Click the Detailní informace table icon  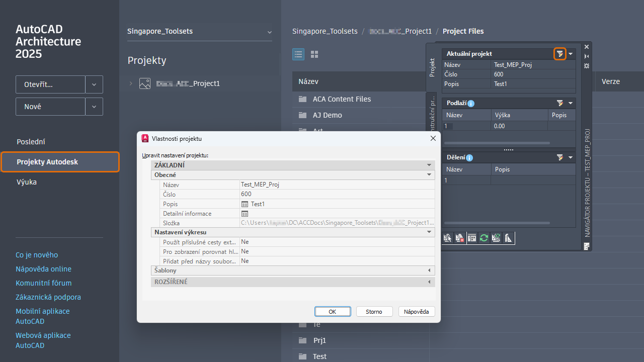(245, 214)
